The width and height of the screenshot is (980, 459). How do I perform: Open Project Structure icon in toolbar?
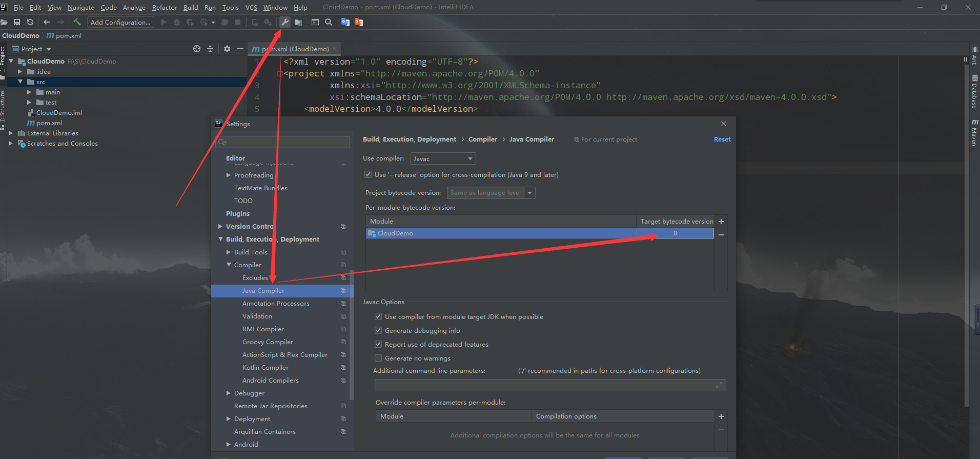[298, 22]
